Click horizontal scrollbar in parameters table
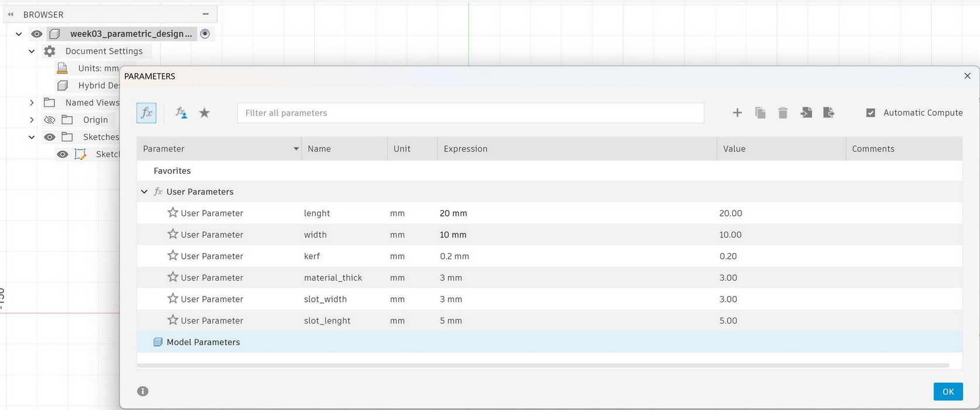The height and width of the screenshot is (410, 980). point(543,366)
